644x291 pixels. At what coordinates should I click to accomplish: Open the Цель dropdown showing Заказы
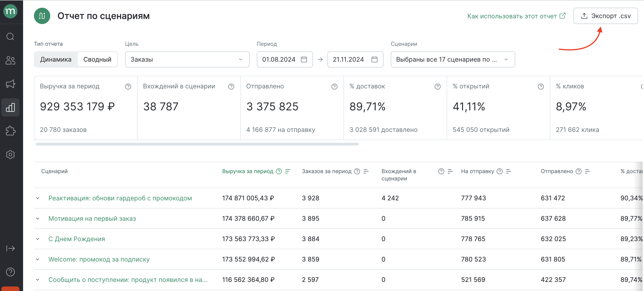coord(187,60)
